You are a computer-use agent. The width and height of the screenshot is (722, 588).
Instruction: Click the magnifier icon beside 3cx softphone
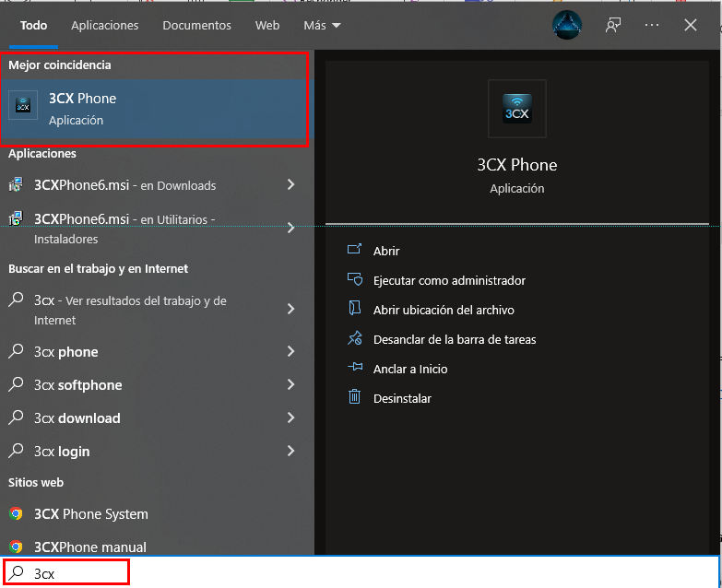(16, 384)
